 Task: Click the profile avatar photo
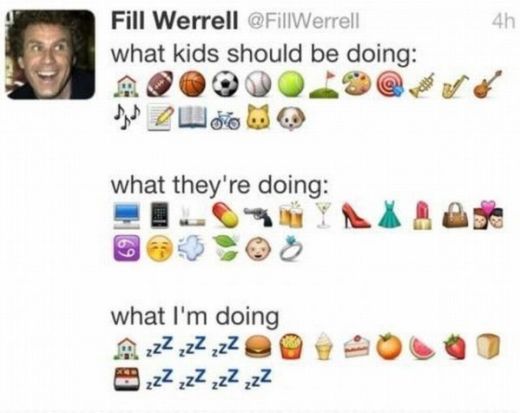[x=50, y=54]
